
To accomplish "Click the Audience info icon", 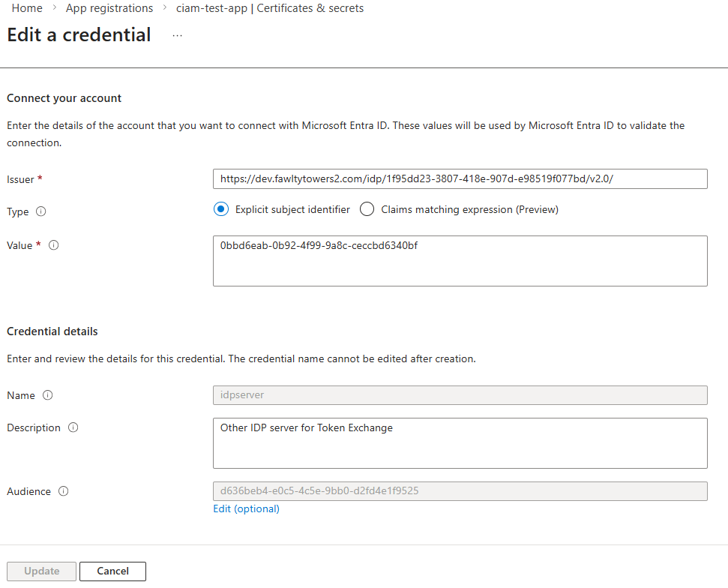I will pyautogui.click(x=64, y=492).
